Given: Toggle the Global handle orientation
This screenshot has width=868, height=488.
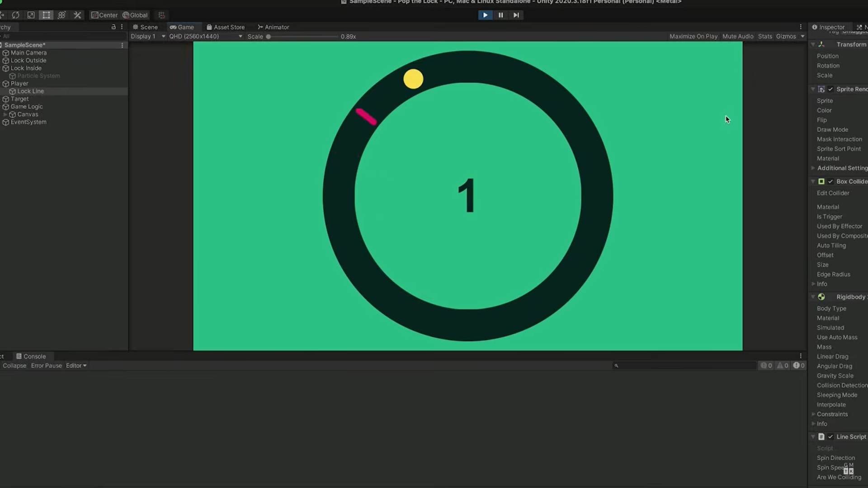Looking at the screenshot, I should (x=134, y=15).
